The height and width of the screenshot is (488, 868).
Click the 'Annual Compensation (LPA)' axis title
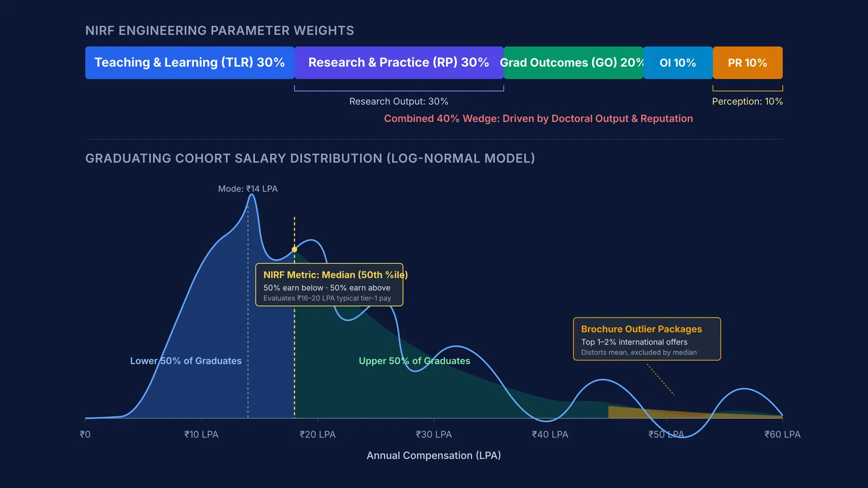434,455
